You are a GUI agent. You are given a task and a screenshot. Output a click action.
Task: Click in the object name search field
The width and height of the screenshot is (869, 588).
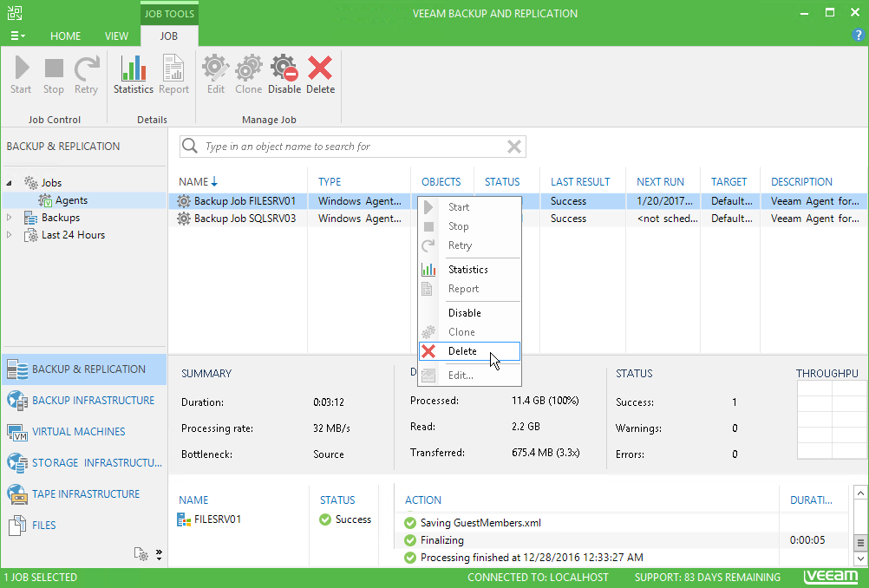coord(352,147)
